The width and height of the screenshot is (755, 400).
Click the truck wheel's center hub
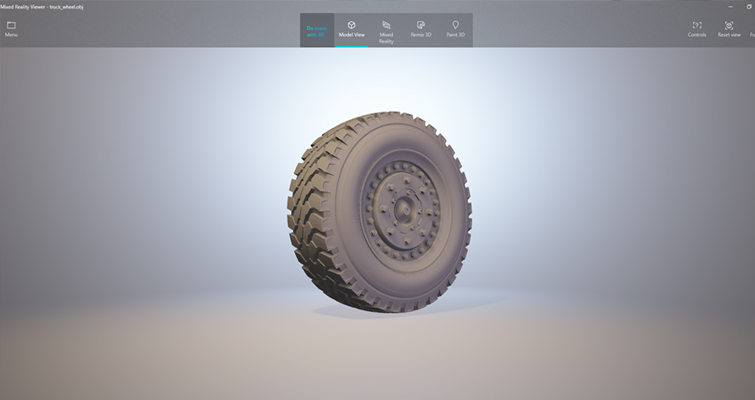pyautogui.click(x=404, y=208)
